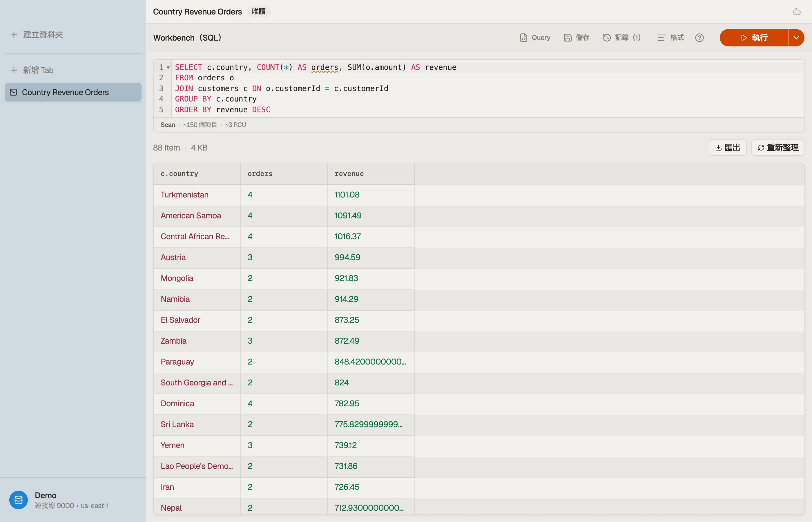Click revenue value 873.25
812x522 pixels.
(347, 320)
